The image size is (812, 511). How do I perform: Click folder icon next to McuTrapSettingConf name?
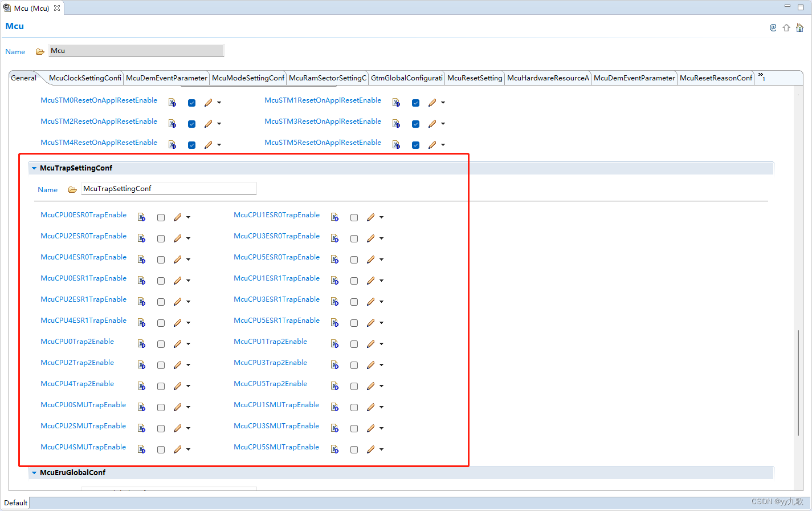(x=72, y=190)
